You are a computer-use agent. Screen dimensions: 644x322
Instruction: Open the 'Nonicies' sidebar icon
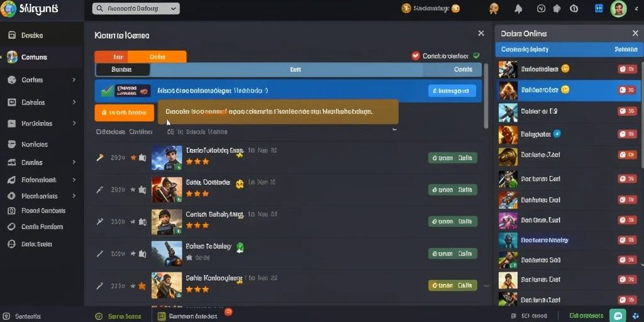tap(12, 144)
